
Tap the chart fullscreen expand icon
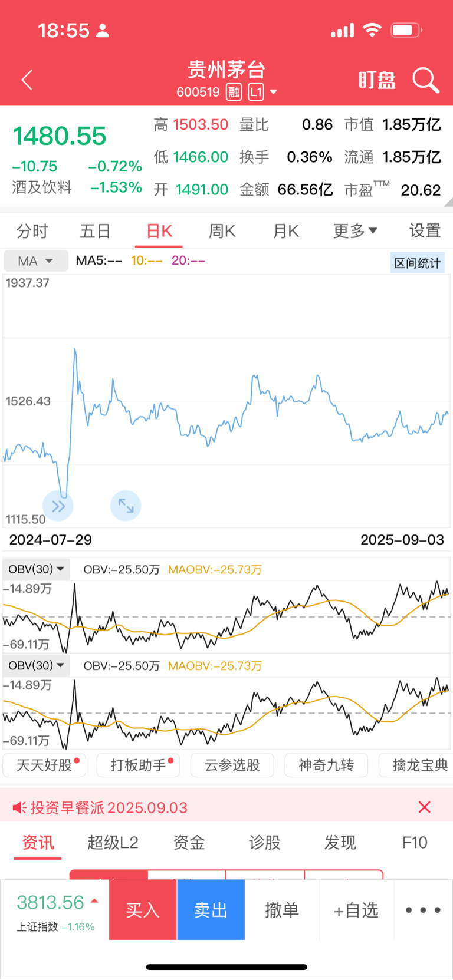tap(126, 506)
